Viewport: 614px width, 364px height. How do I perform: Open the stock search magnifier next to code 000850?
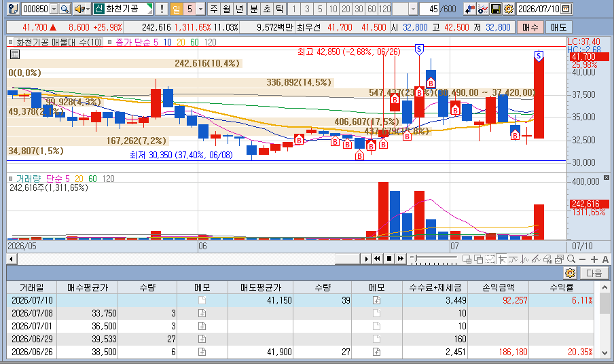coord(65,9)
